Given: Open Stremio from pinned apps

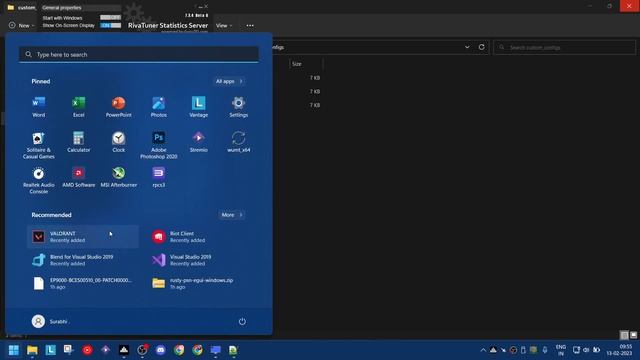Looking at the screenshot, I should 198,142.
